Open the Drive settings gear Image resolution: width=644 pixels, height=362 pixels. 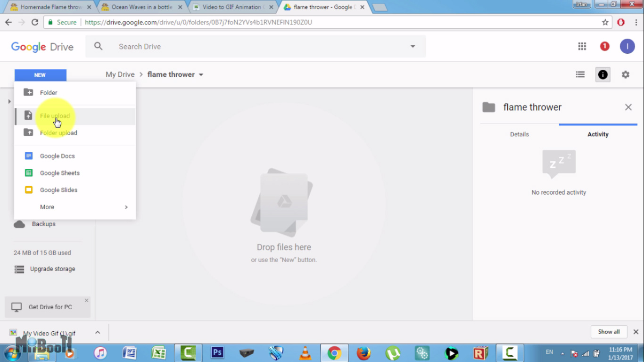pyautogui.click(x=626, y=74)
